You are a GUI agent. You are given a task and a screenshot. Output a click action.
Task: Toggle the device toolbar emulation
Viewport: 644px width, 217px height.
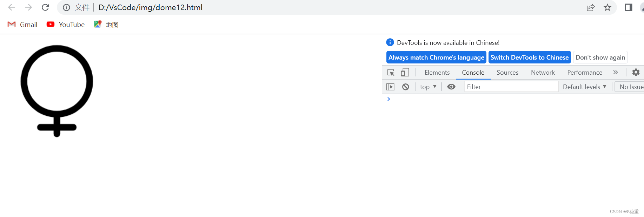(405, 73)
